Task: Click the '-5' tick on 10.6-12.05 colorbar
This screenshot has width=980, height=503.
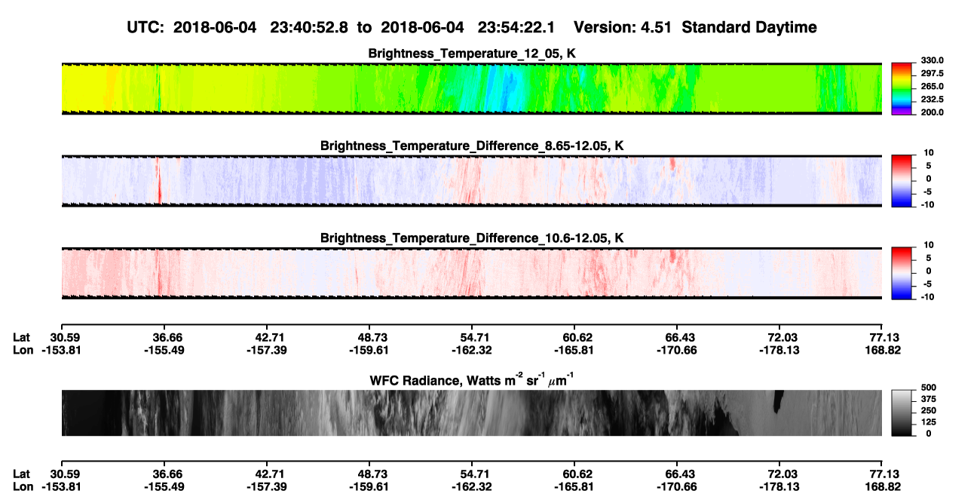Action: (x=929, y=284)
